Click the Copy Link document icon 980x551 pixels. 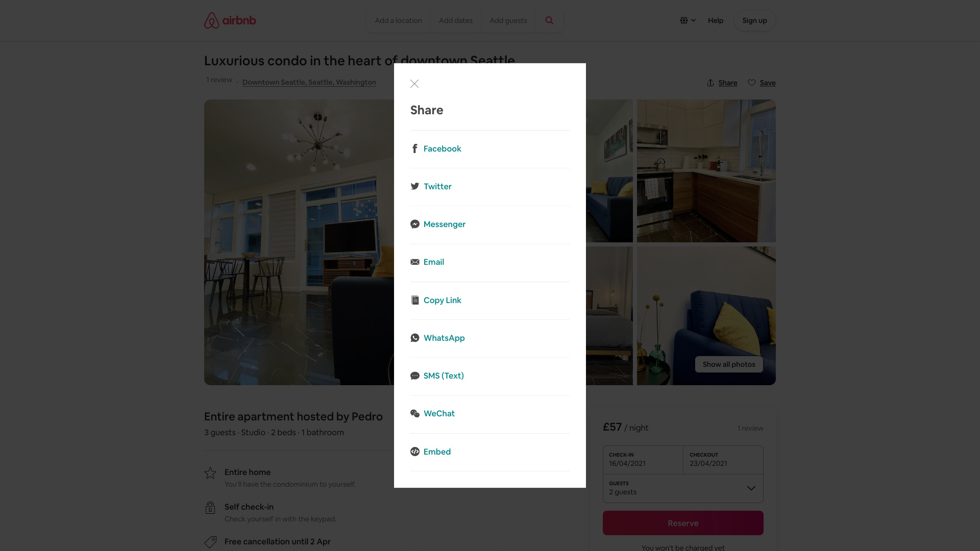415,300
